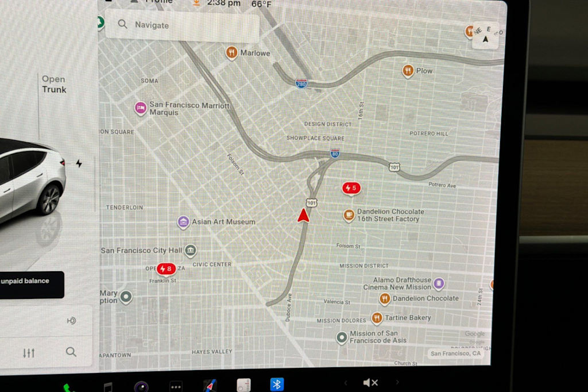Tap the 66°F temperature readout

pos(261,4)
